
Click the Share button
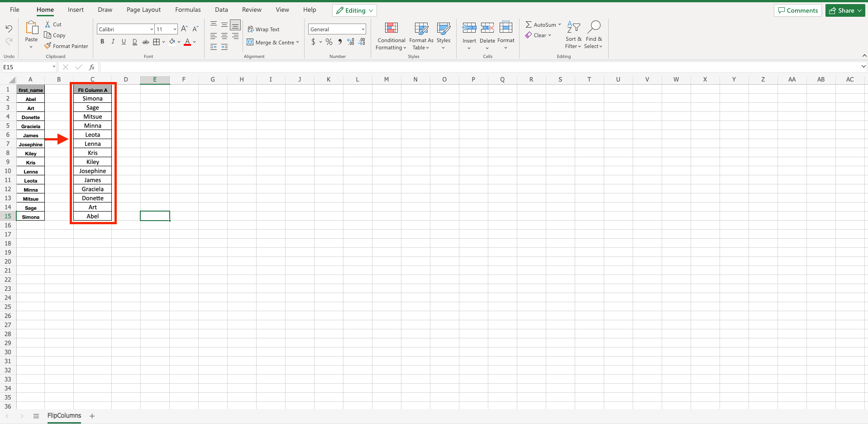[844, 10]
